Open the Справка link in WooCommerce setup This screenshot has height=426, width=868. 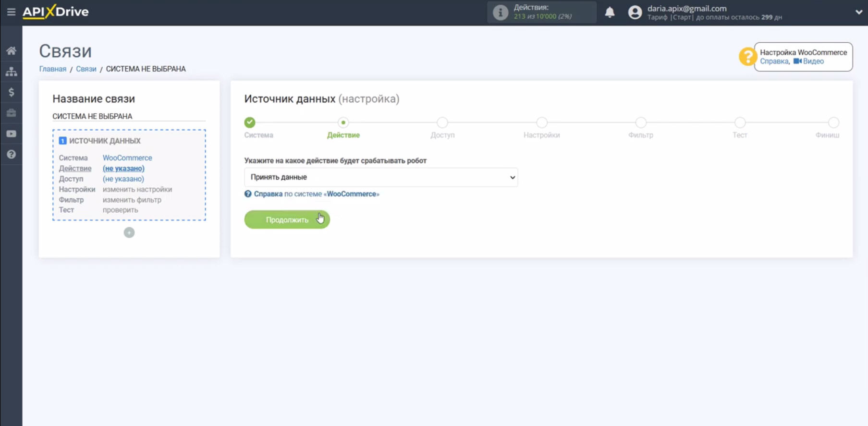point(774,61)
